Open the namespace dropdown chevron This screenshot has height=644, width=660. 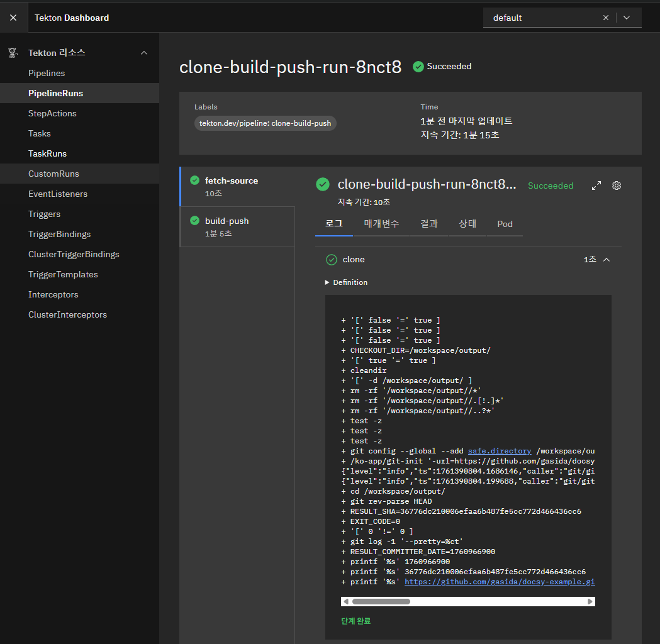(626, 18)
